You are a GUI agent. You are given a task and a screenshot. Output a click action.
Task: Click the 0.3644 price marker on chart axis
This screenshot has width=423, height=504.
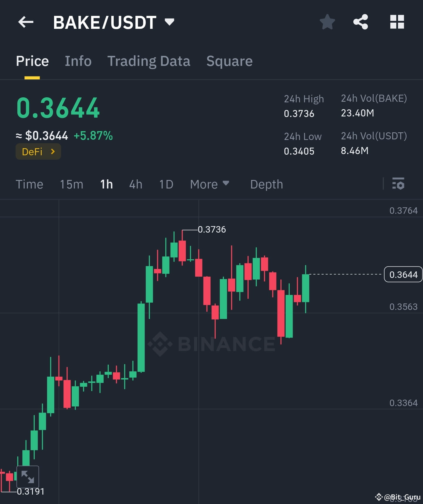pos(403,274)
